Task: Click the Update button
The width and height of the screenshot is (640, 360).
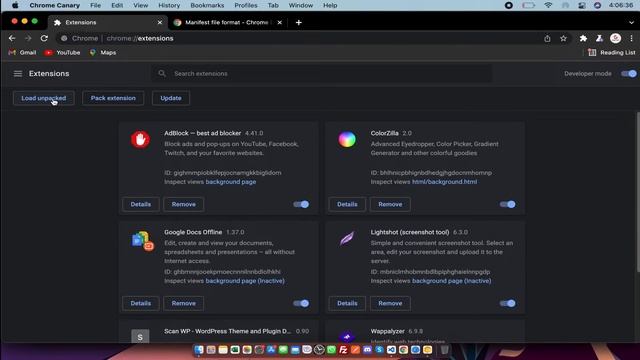Action: pyautogui.click(x=171, y=98)
